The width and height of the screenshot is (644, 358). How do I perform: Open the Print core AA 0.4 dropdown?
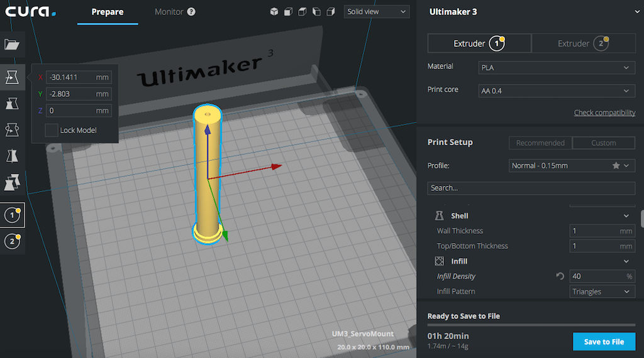pyautogui.click(x=557, y=90)
